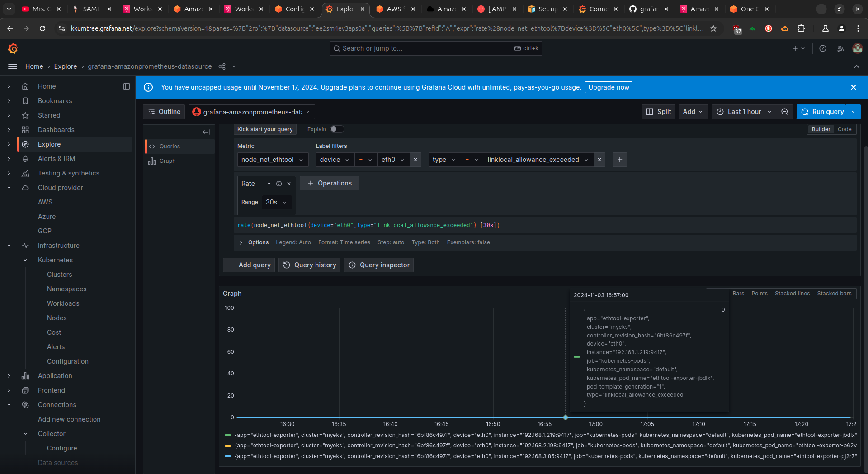Switch query editor to Builder mode

click(x=821, y=129)
